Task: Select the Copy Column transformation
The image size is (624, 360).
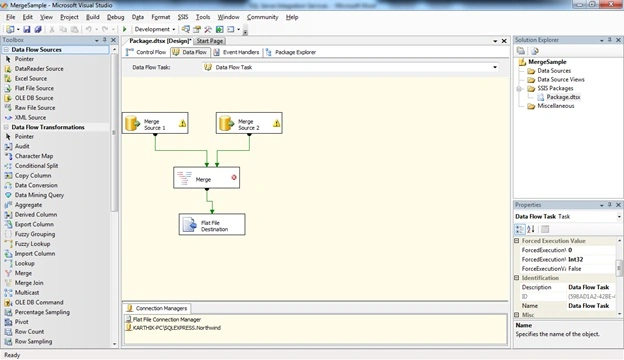Action: (x=33, y=176)
